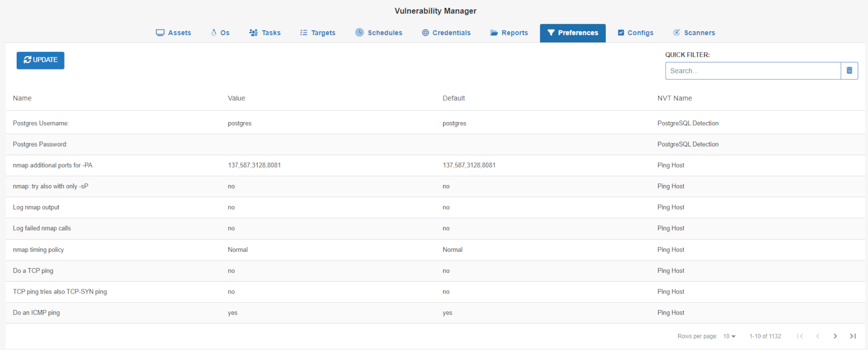The width and height of the screenshot is (868, 350).
Task: Sort by the NVT Name column header
Action: 674,98
